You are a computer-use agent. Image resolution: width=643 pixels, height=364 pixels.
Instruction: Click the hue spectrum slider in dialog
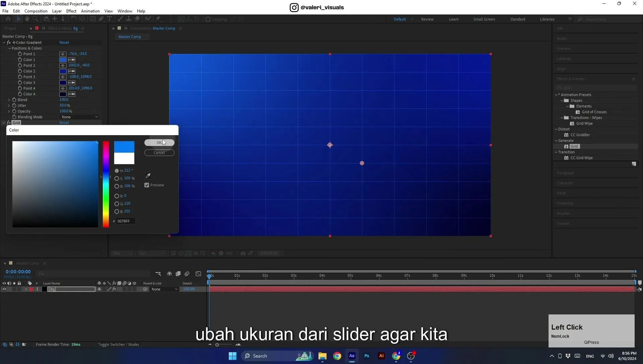click(106, 184)
